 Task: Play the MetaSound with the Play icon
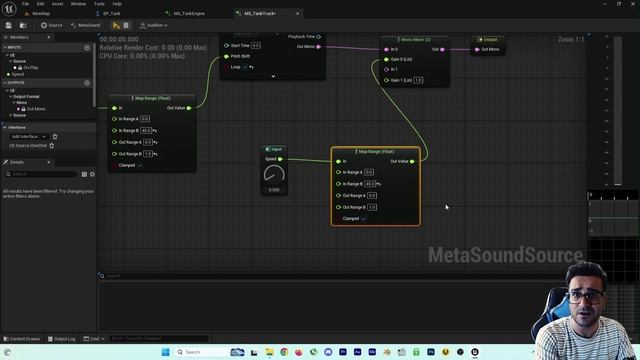116,25
